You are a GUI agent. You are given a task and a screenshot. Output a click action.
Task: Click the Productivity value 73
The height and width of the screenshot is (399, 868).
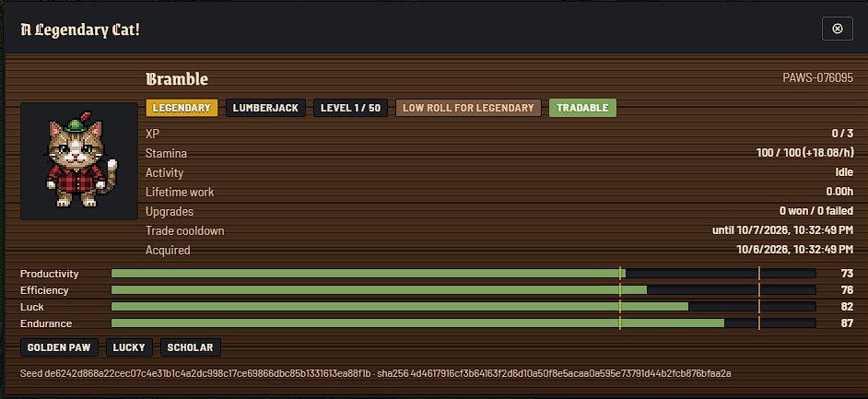coord(847,274)
